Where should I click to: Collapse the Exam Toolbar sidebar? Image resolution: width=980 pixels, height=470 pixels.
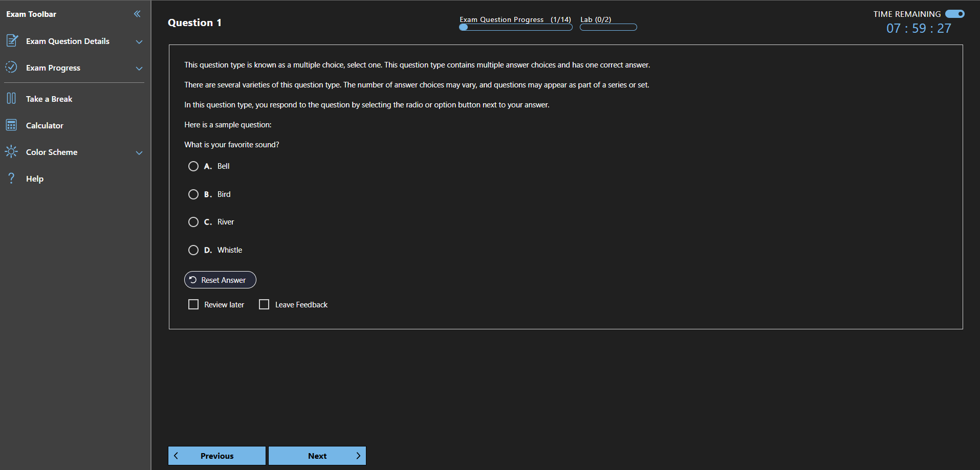(137, 14)
